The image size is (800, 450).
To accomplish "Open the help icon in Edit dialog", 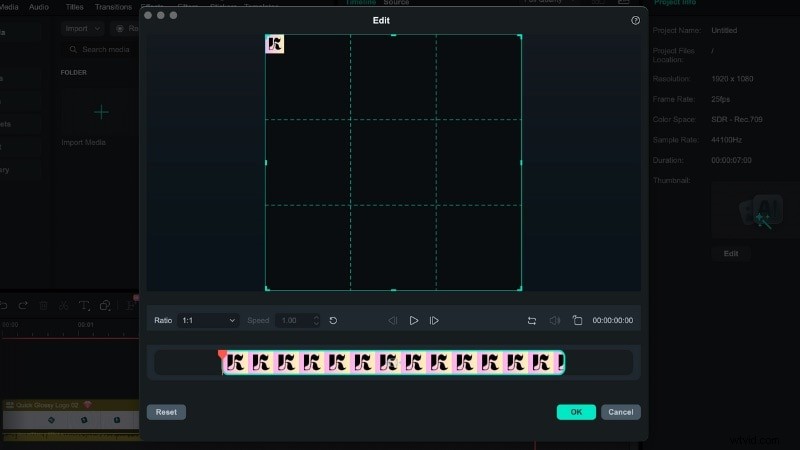I will tap(635, 20).
